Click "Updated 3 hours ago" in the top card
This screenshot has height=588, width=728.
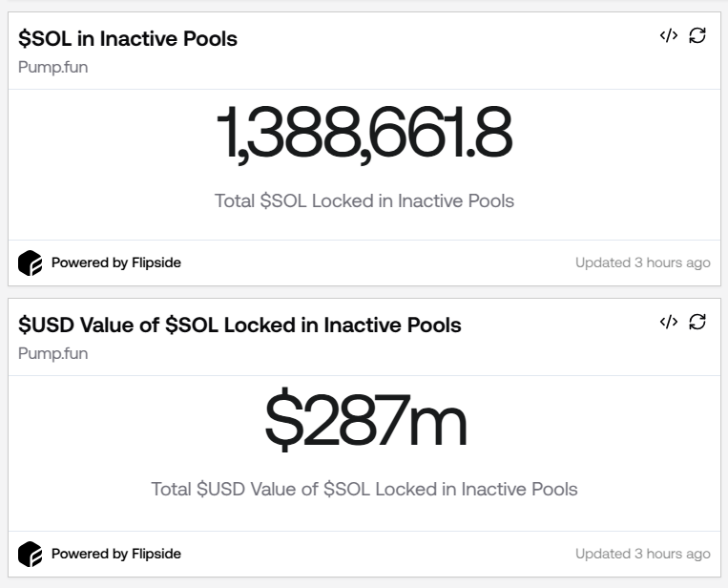(x=642, y=262)
